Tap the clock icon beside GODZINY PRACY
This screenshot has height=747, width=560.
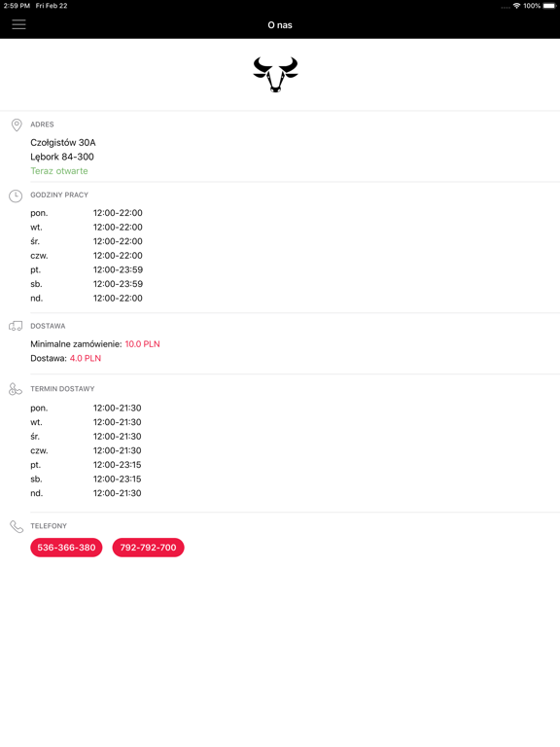coord(16,196)
